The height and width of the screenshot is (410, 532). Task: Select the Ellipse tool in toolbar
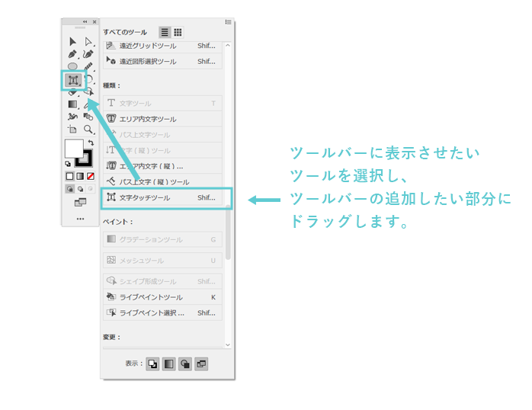73,67
